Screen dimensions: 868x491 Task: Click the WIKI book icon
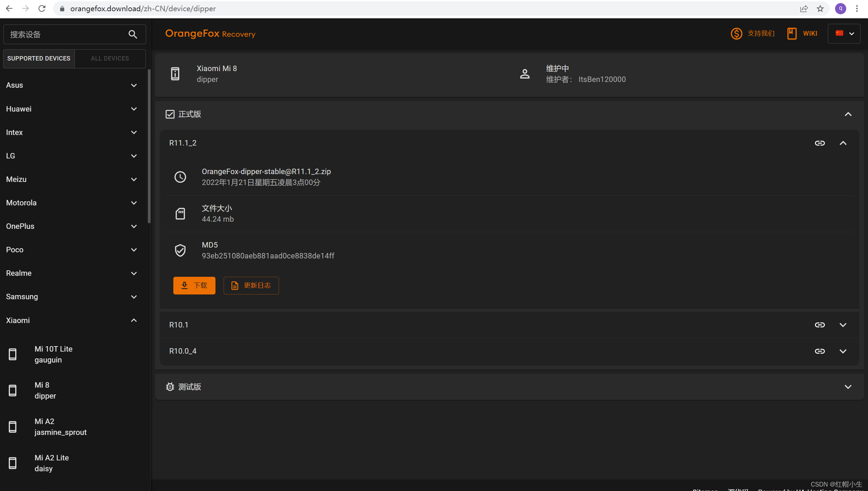tap(792, 34)
